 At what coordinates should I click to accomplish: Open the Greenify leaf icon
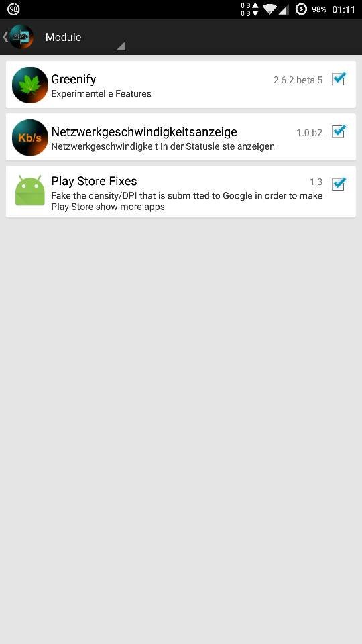30,85
